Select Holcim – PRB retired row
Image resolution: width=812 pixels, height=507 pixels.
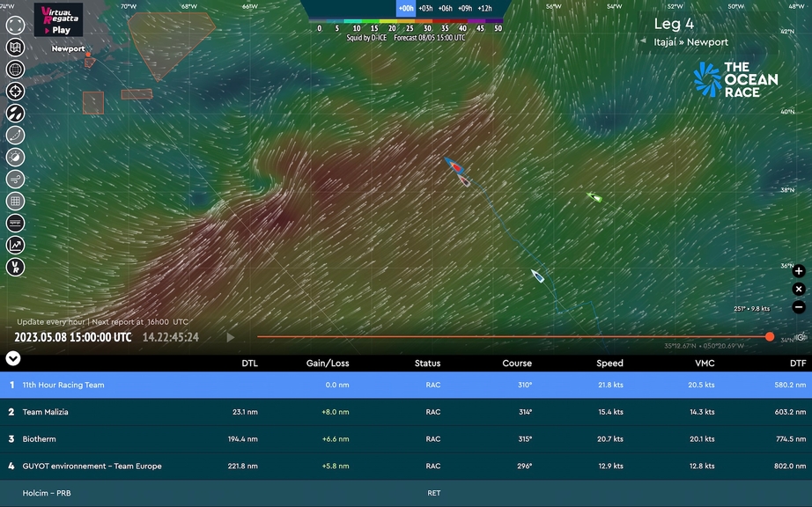tap(406, 493)
